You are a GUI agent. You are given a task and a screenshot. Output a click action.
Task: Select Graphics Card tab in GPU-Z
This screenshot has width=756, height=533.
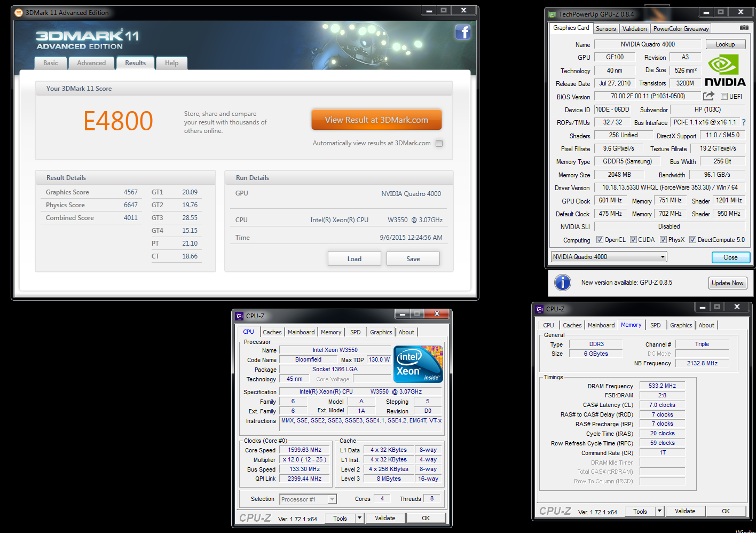point(571,28)
